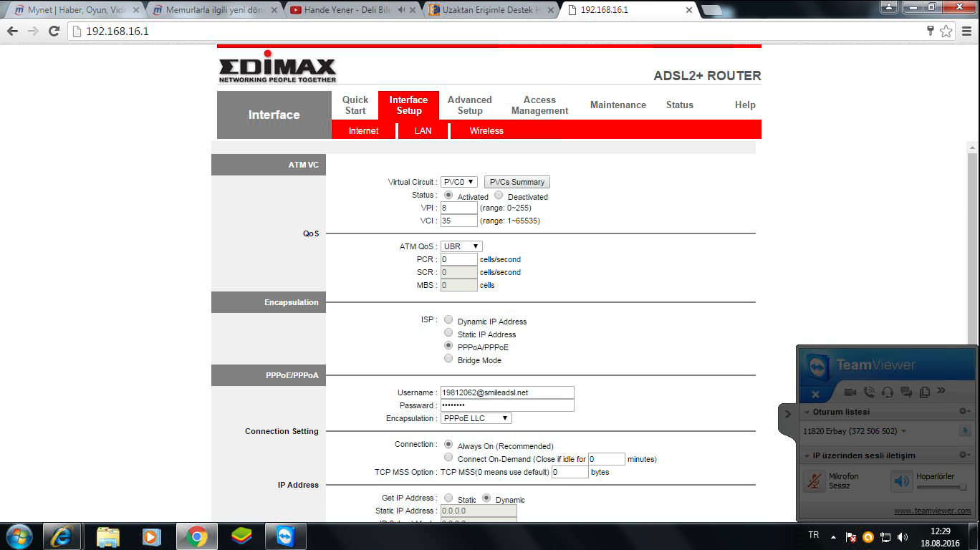
Task: Close the Memurlarla ilgili browser tab
Action: pos(274,10)
